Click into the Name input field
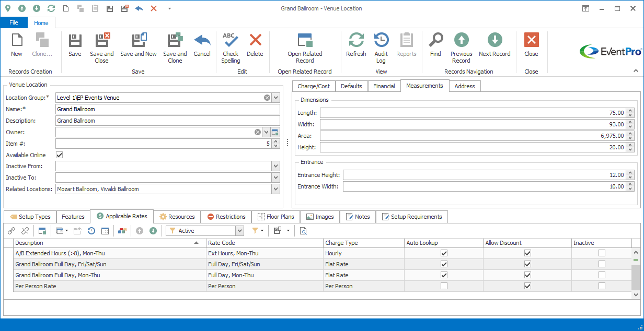The height and width of the screenshot is (331, 644). 168,109
